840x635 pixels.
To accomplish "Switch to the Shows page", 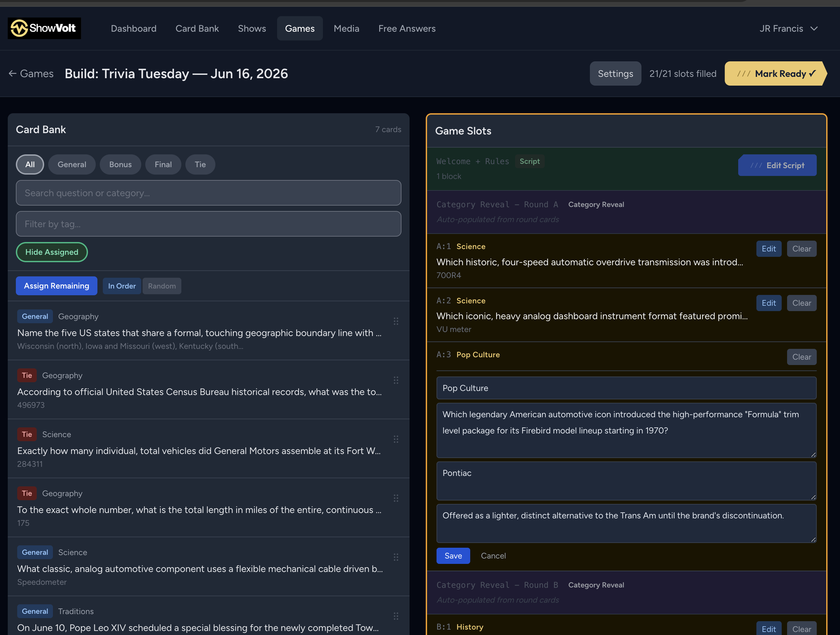I will (252, 29).
